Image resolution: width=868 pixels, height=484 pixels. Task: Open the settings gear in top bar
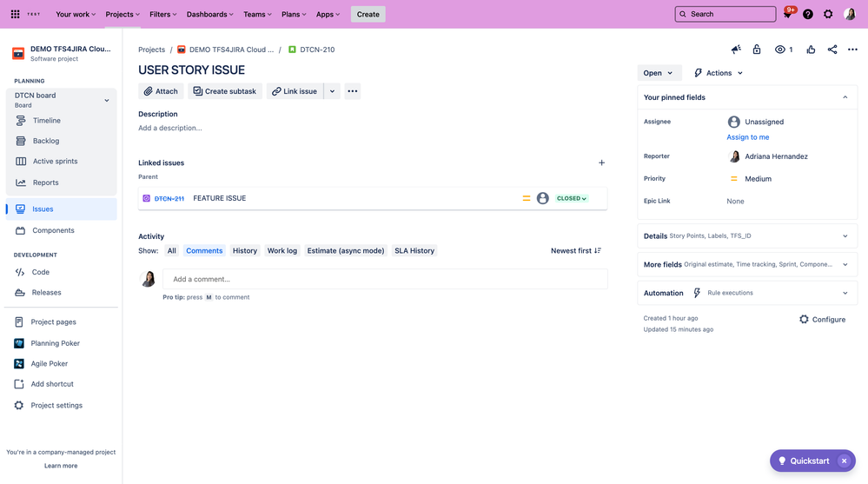(827, 15)
